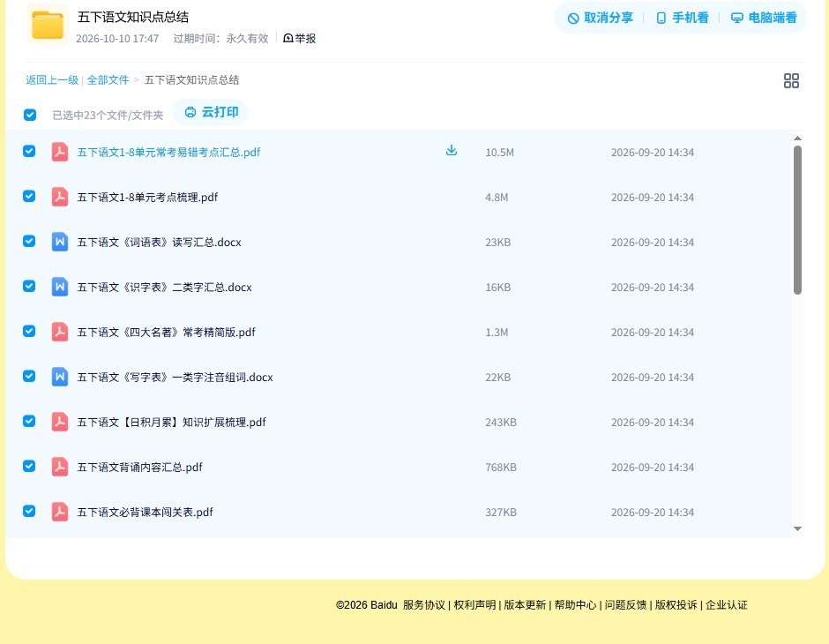Open 企业认证 footer link
This screenshot has height=644, width=829.
727,605
